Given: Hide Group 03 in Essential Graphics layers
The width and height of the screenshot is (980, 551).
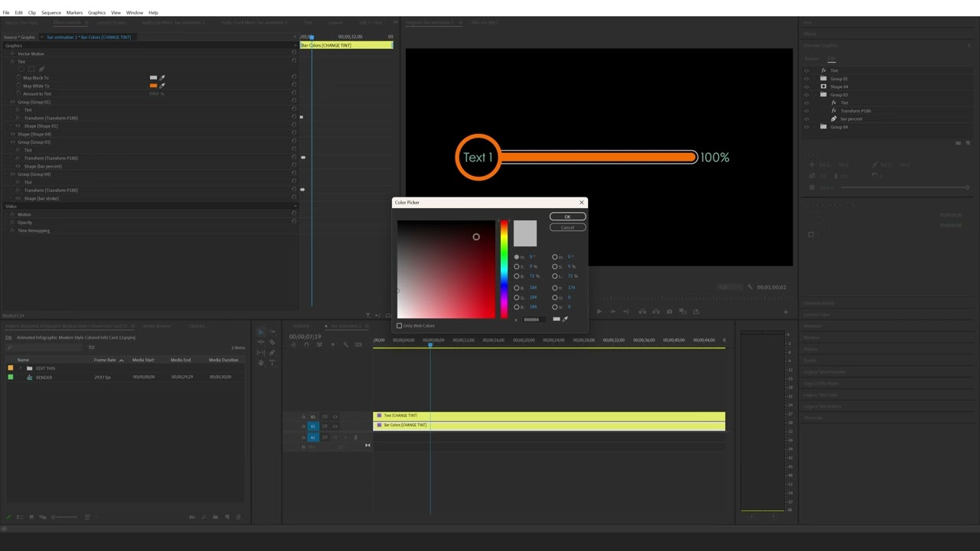Looking at the screenshot, I should (x=806, y=95).
